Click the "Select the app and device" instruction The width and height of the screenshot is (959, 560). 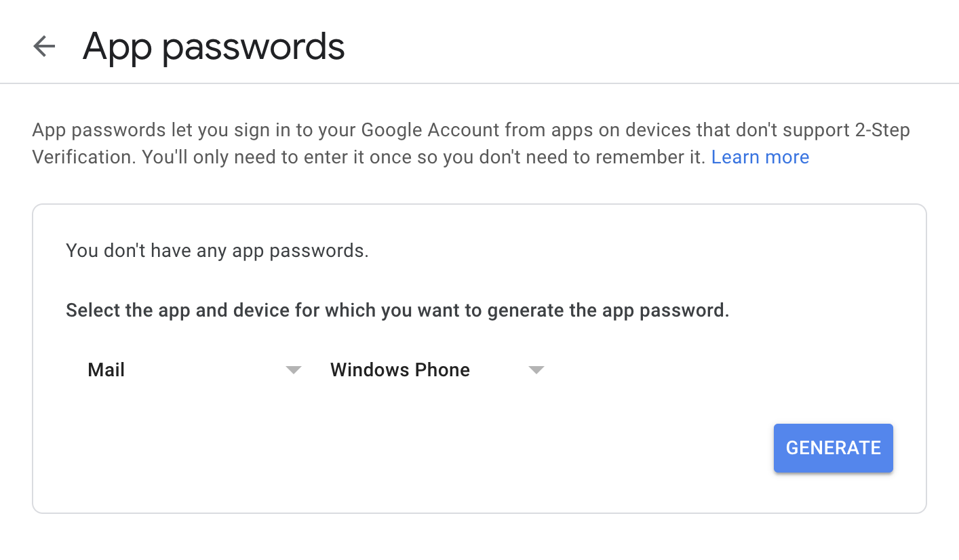coord(397,311)
